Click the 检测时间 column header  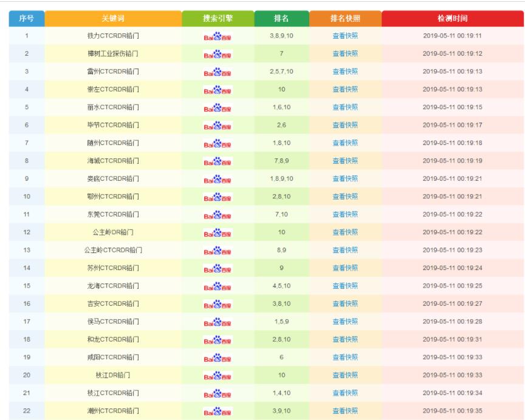[452, 18]
